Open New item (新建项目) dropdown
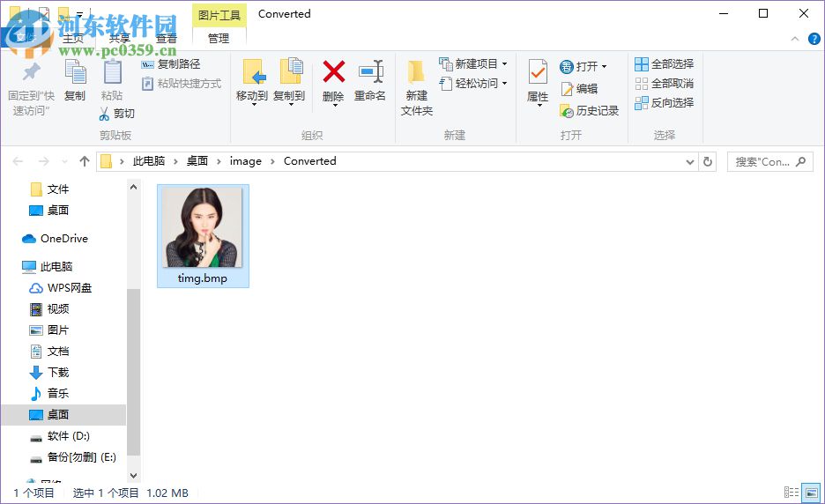The height and width of the screenshot is (504, 825). tap(473, 64)
